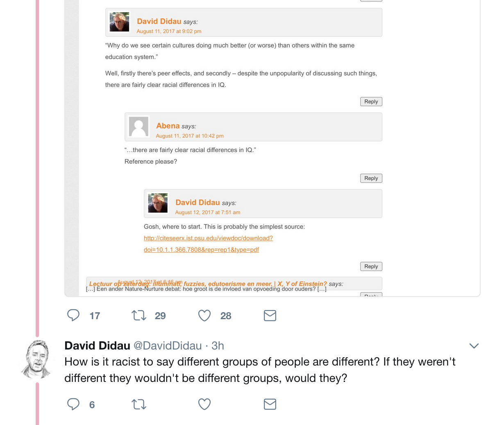The height and width of the screenshot is (425, 504).
Task: Click Reply button under Abena's comment
Action: point(371,178)
